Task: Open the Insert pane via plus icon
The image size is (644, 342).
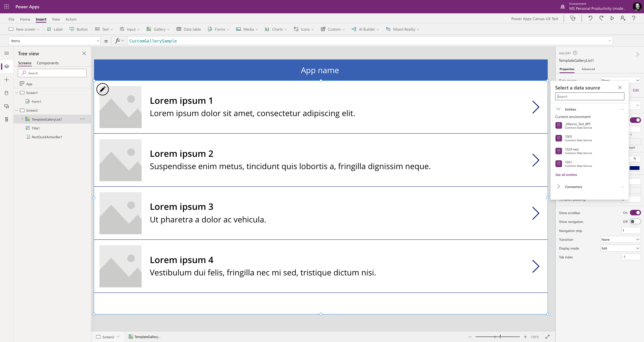Action: (x=6, y=80)
